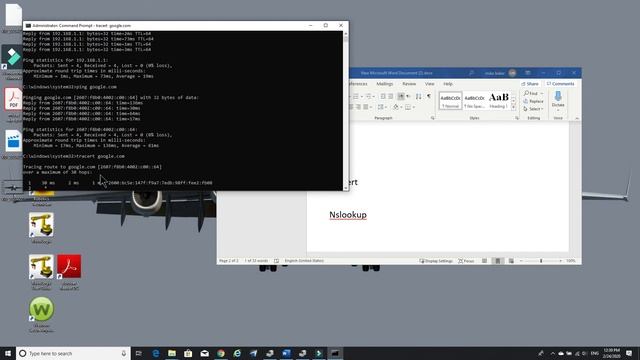Open the Styles pane dialog launcher
The width and height of the screenshot is (640, 360).
pyautogui.click(x=517, y=118)
